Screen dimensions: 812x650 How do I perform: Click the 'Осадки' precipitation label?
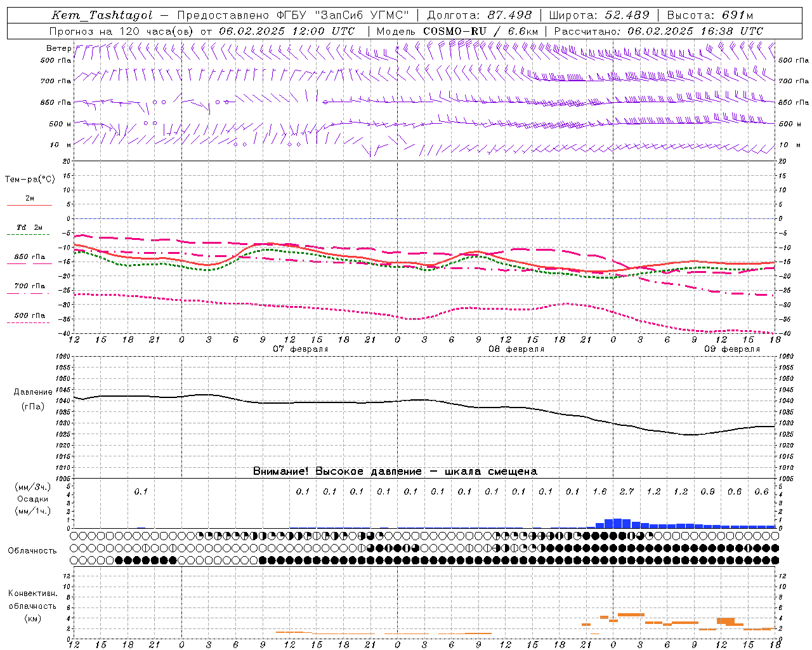point(33,499)
